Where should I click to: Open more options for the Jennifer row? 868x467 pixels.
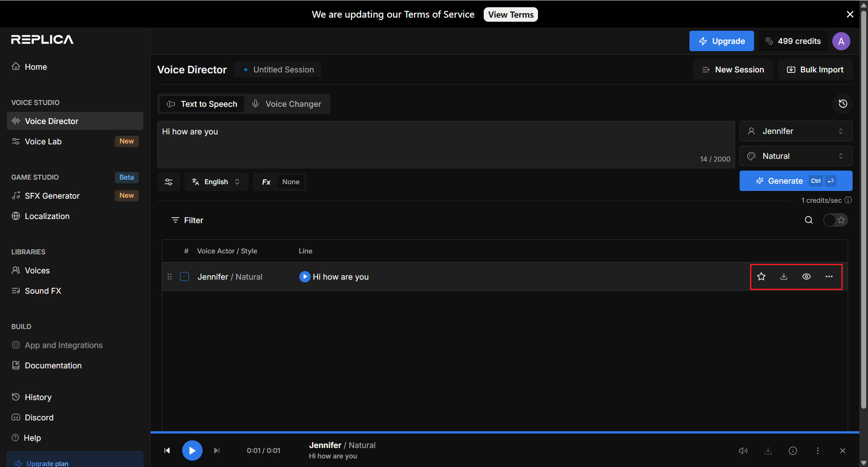(x=829, y=276)
